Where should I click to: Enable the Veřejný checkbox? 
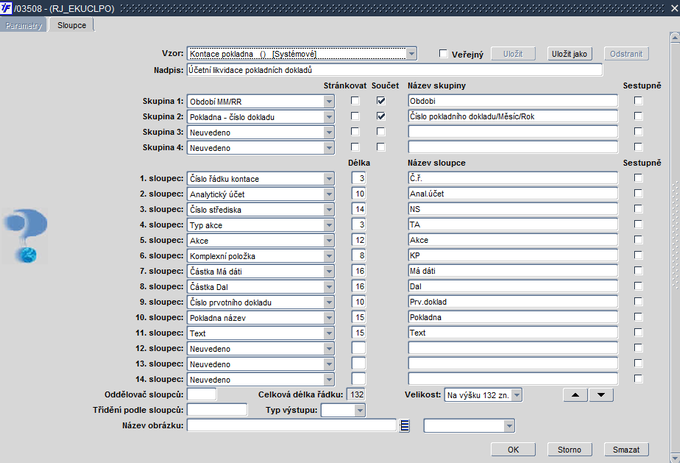445,54
